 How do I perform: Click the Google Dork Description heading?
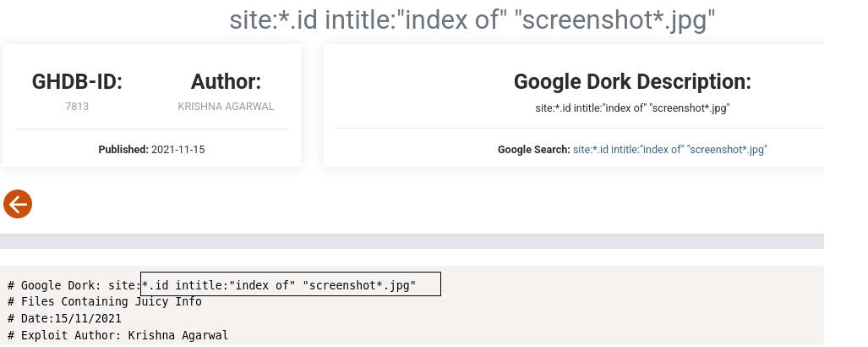click(632, 81)
